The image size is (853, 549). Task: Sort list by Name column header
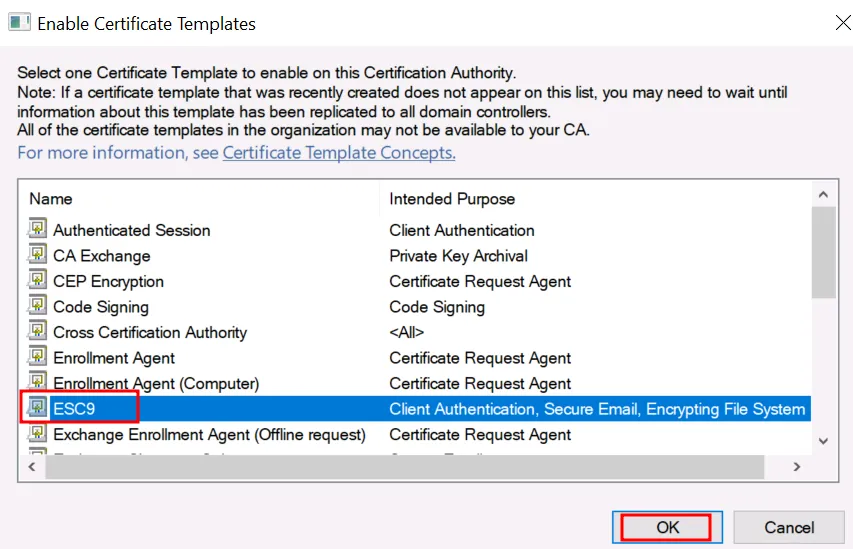coord(200,199)
